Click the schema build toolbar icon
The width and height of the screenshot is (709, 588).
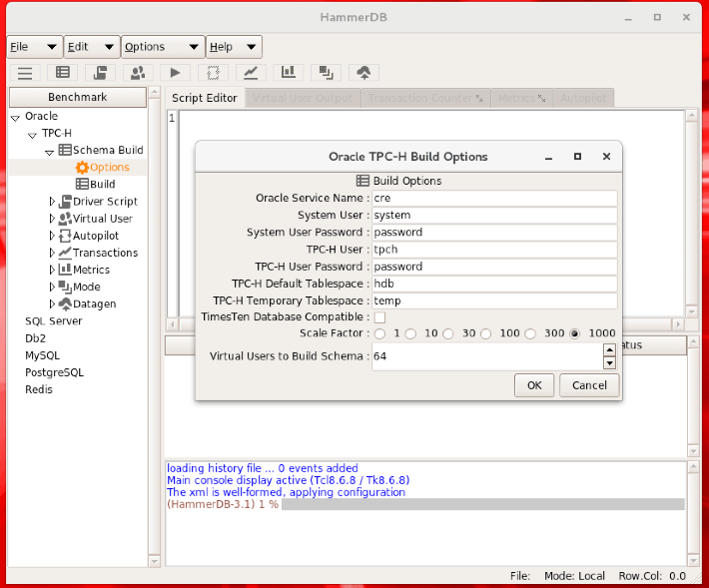[x=63, y=73]
